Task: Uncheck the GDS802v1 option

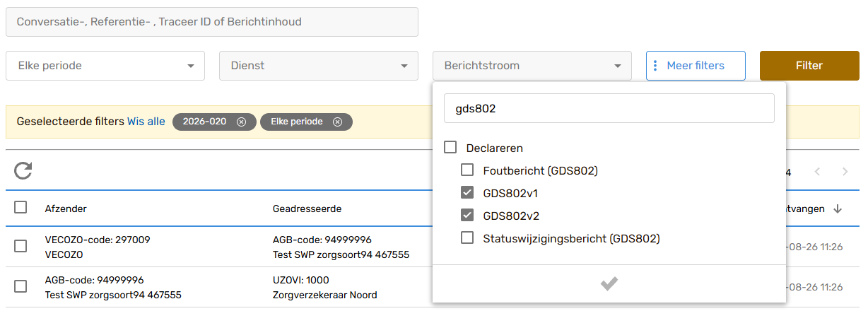Action: pyautogui.click(x=467, y=193)
